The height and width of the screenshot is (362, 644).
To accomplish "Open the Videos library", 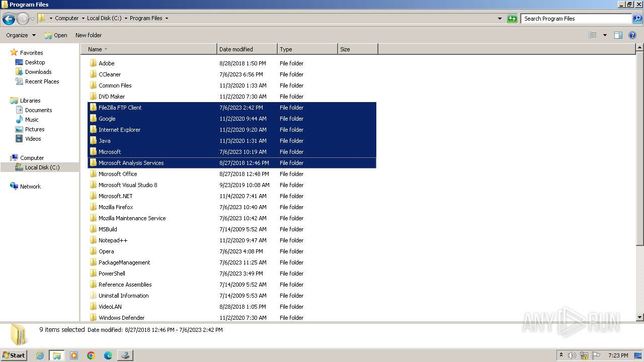I will coord(33,139).
